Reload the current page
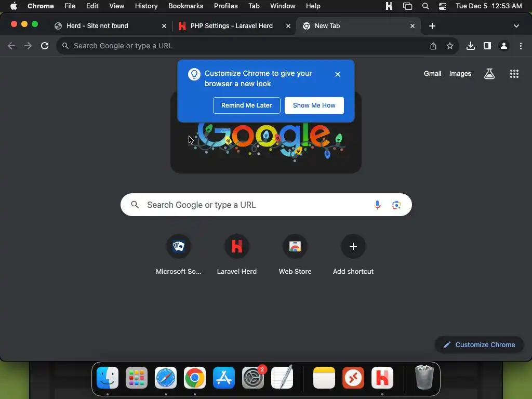This screenshot has width=532, height=399. [45, 46]
